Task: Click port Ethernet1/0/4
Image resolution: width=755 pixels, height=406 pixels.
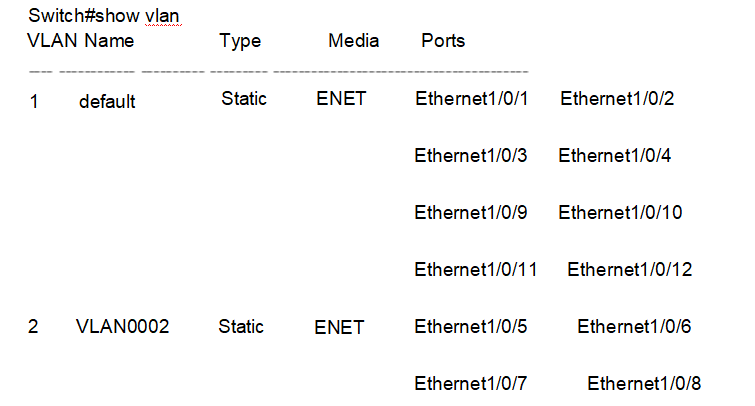Action: coord(615,155)
